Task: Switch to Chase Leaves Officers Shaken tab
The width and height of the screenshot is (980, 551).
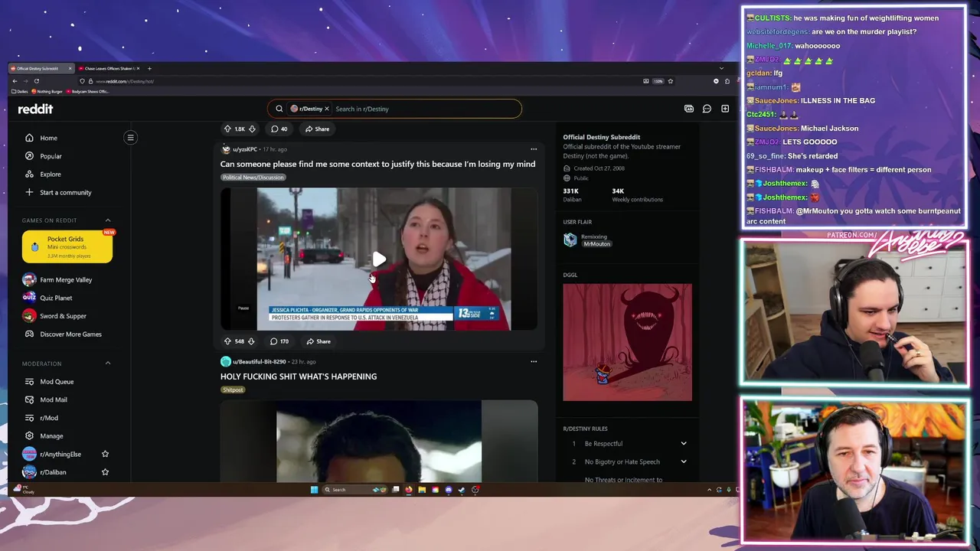Action: (x=109, y=68)
